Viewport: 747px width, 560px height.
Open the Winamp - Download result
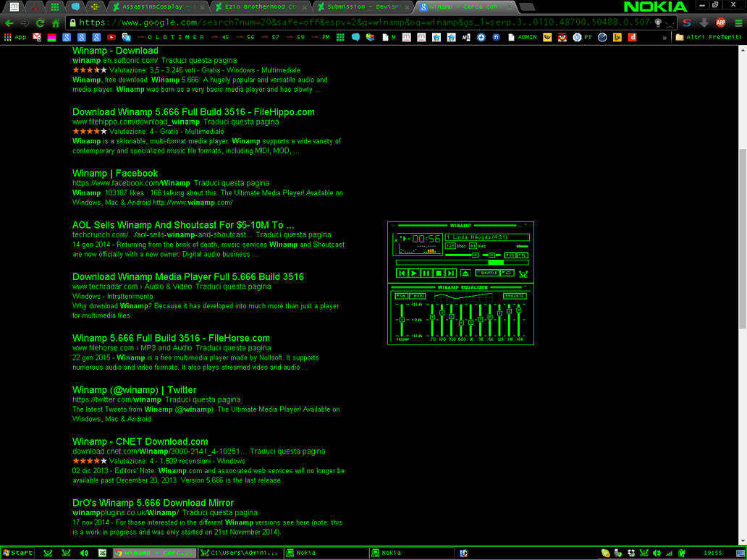(x=115, y=51)
